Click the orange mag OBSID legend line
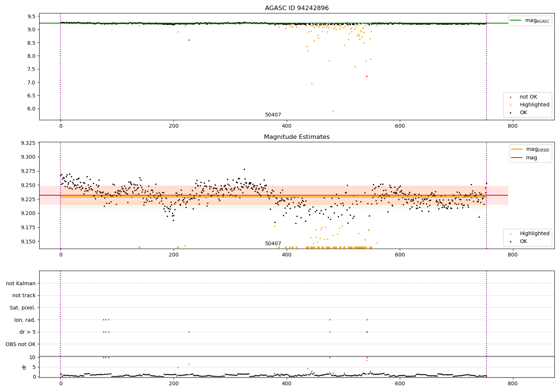The image size is (560, 392). tap(517, 149)
